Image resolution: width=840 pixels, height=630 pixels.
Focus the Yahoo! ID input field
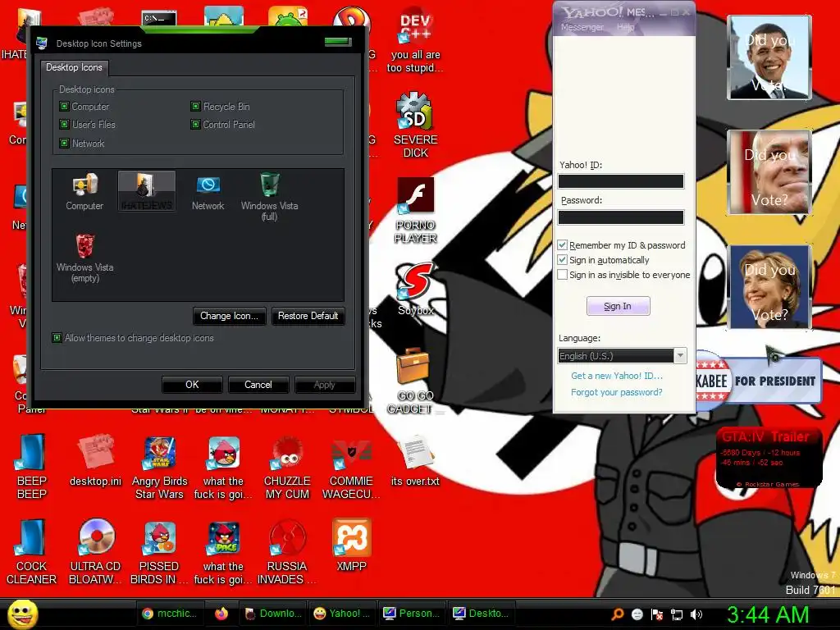pyautogui.click(x=621, y=181)
